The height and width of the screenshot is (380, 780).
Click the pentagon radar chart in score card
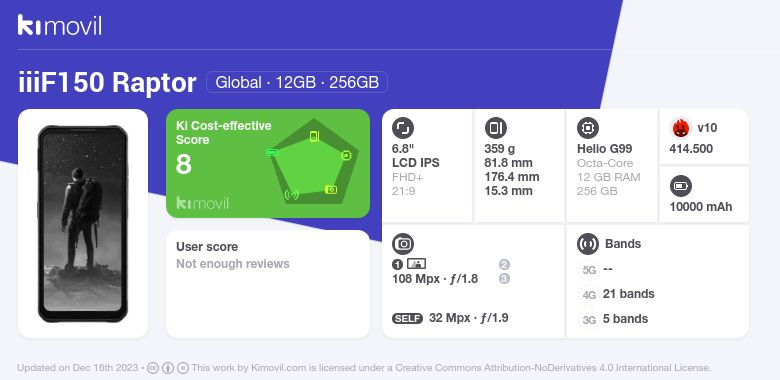pyautogui.click(x=312, y=162)
